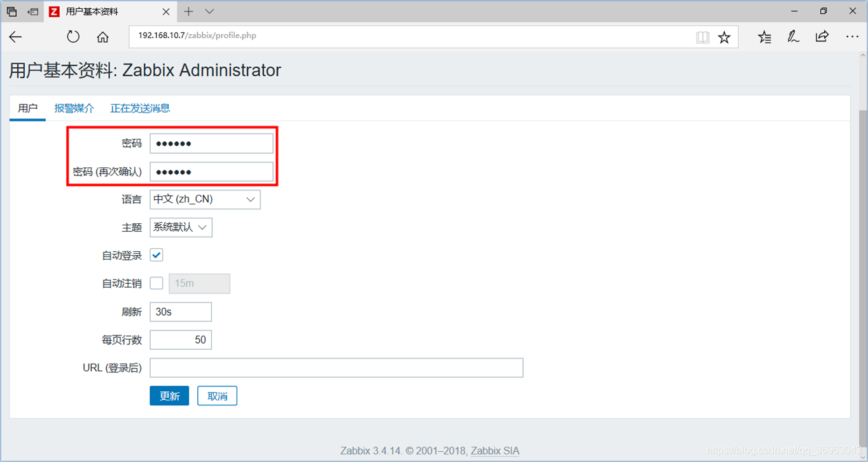Focus the 密码 (再次确认) field
The image size is (868, 462).
coord(211,172)
